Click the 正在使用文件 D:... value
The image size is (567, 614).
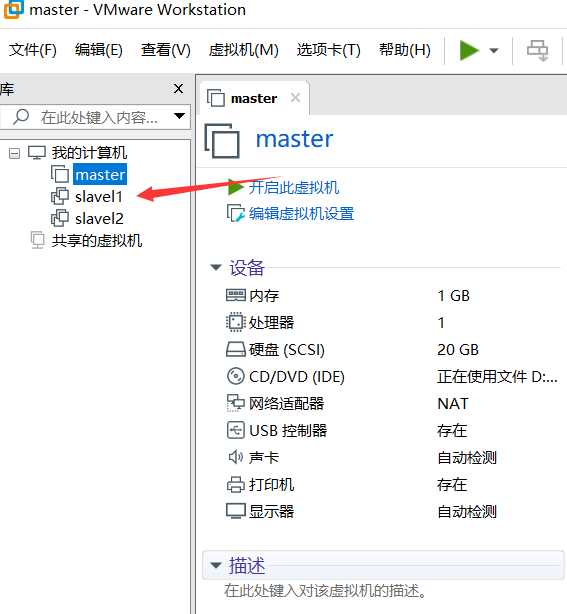(x=497, y=377)
